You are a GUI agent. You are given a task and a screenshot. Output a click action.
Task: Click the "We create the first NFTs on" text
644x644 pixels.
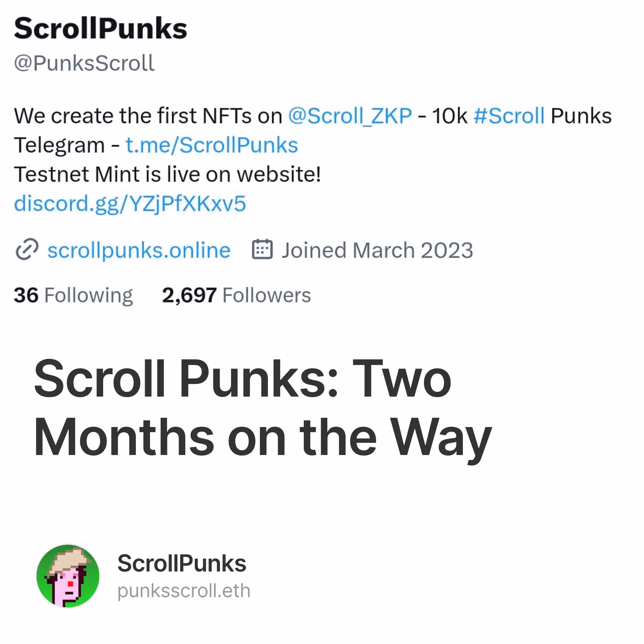coord(148,116)
